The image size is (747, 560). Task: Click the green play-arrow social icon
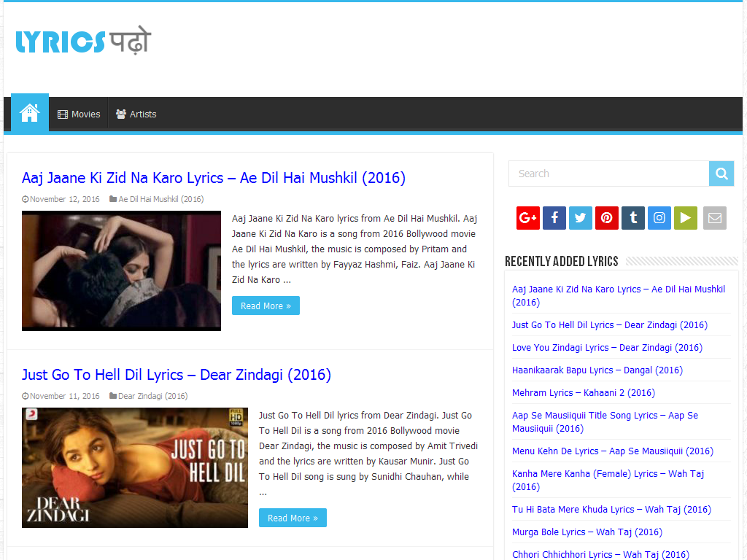tap(686, 218)
